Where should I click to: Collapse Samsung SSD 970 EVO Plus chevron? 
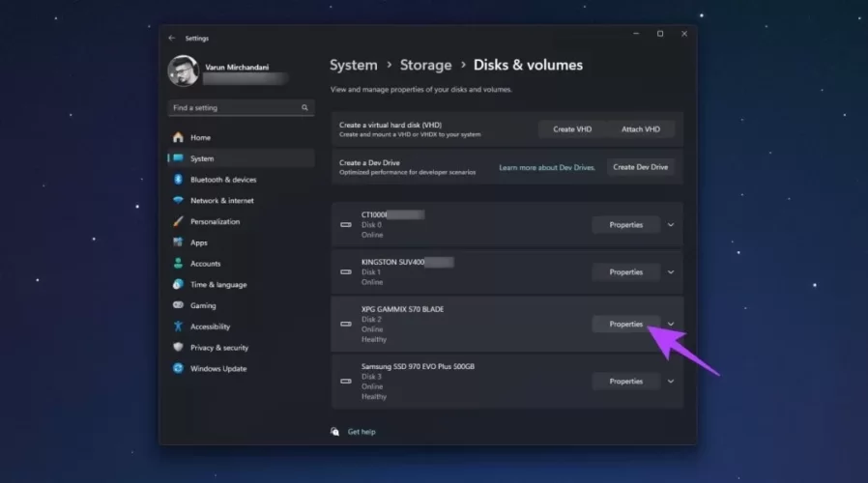[x=671, y=382]
